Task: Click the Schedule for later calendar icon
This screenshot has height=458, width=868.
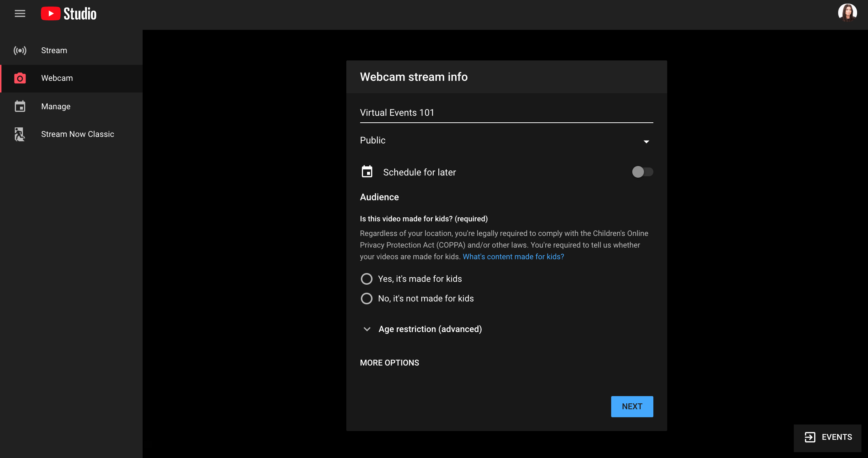Action: (367, 171)
